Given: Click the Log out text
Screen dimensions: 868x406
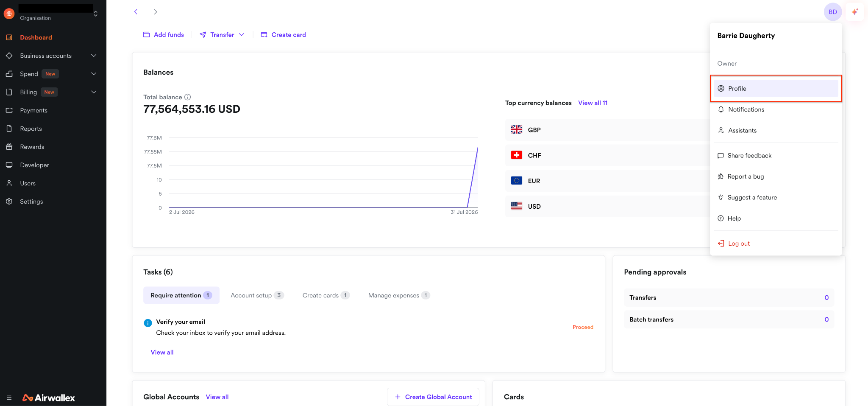Looking at the screenshot, I should (x=739, y=244).
